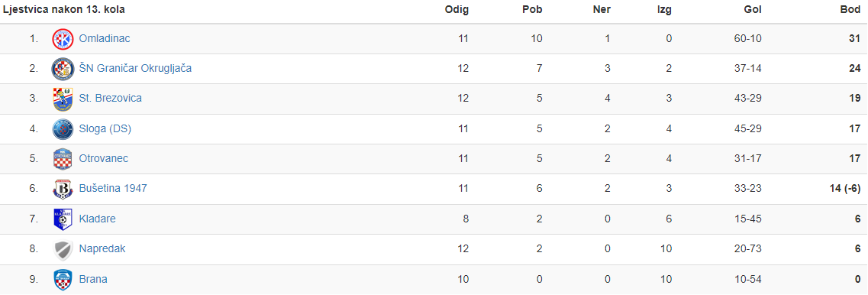Click the ŠN Graničar Okrugljača crest
This screenshot has height=295, width=868.
click(x=63, y=69)
